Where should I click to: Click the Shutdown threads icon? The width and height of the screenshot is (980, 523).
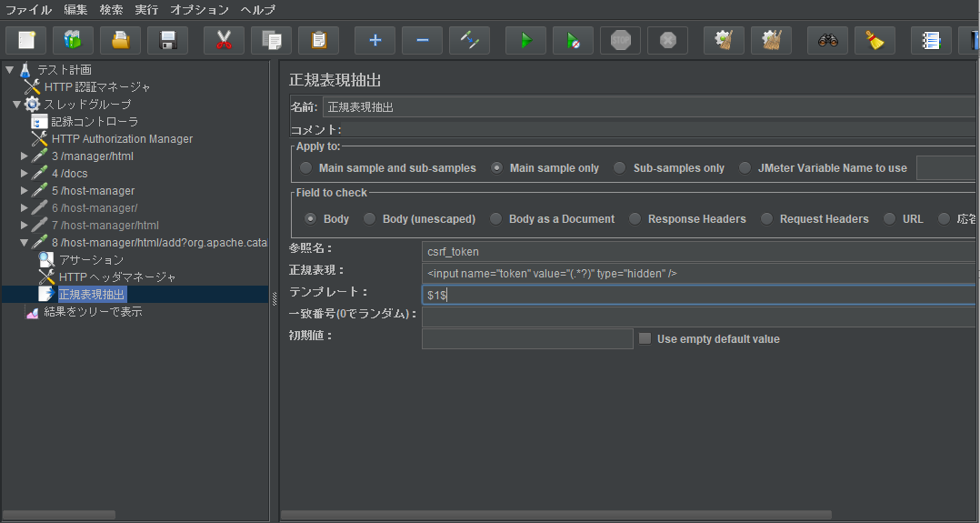[x=667, y=41]
